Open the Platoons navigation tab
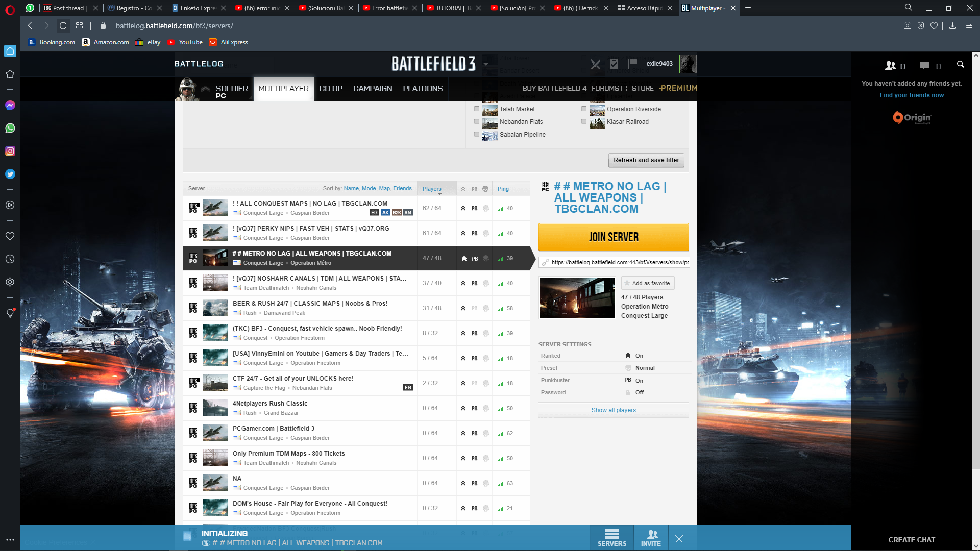 coord(423,89)
